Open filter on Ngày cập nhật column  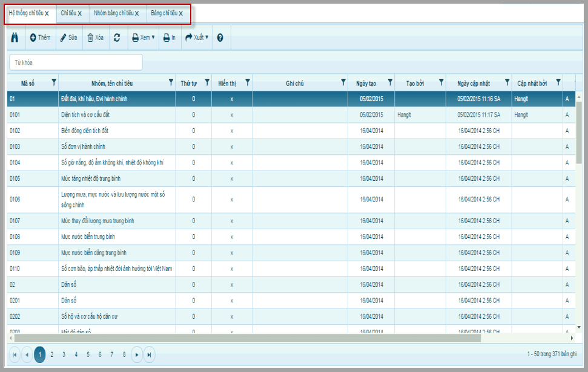[x=507, y=82]
